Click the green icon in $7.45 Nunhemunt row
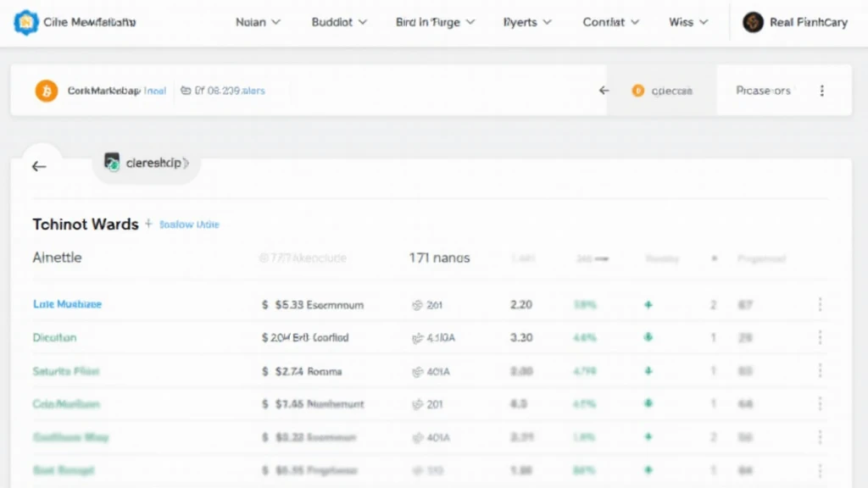The image size is (868, 488). [x=648, y=403]
